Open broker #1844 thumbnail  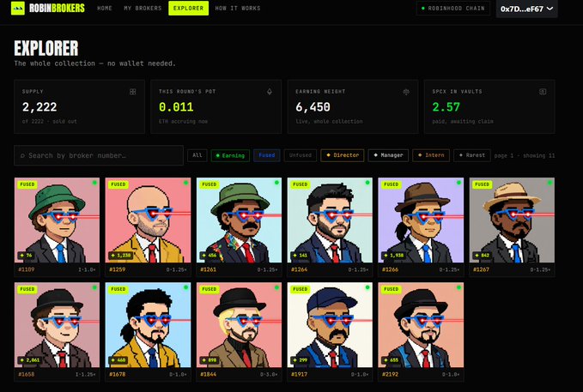[x=239, y=325]
